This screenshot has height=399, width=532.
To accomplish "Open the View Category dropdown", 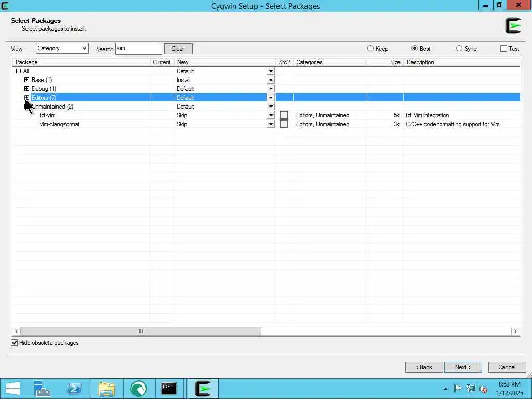I will [62, 48].
